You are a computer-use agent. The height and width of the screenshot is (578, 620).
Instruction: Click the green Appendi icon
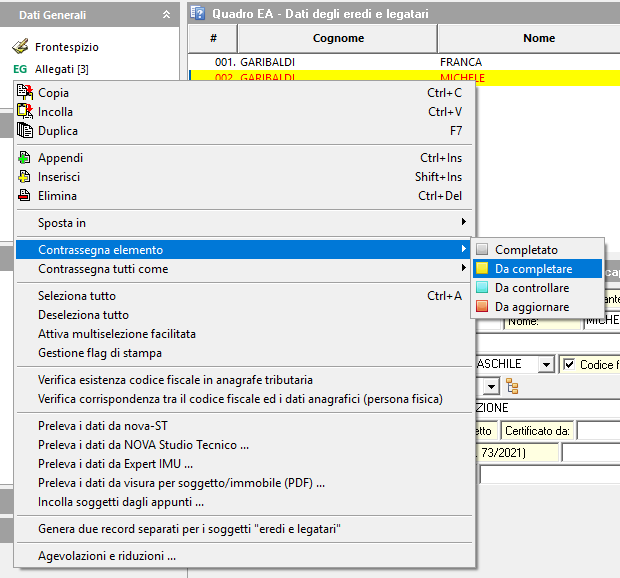pos(25,158)
